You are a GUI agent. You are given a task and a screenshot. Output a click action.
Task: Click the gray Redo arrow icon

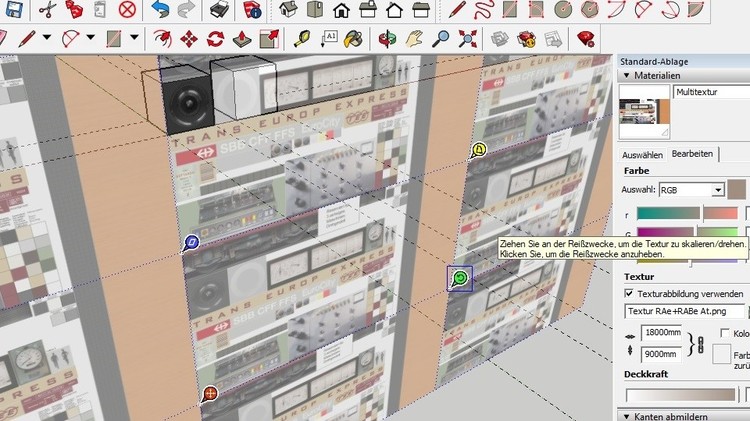point(186,9)
